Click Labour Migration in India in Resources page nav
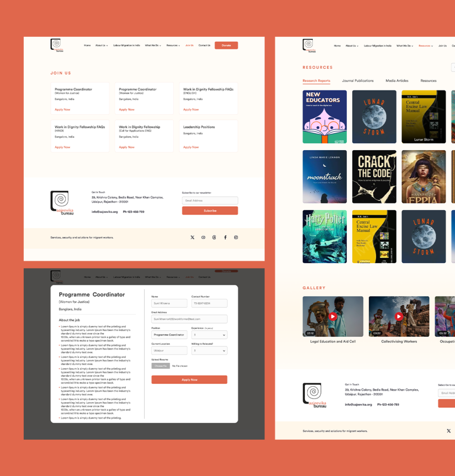This screenshot has width=455, height=476. [x=377, y=46]
